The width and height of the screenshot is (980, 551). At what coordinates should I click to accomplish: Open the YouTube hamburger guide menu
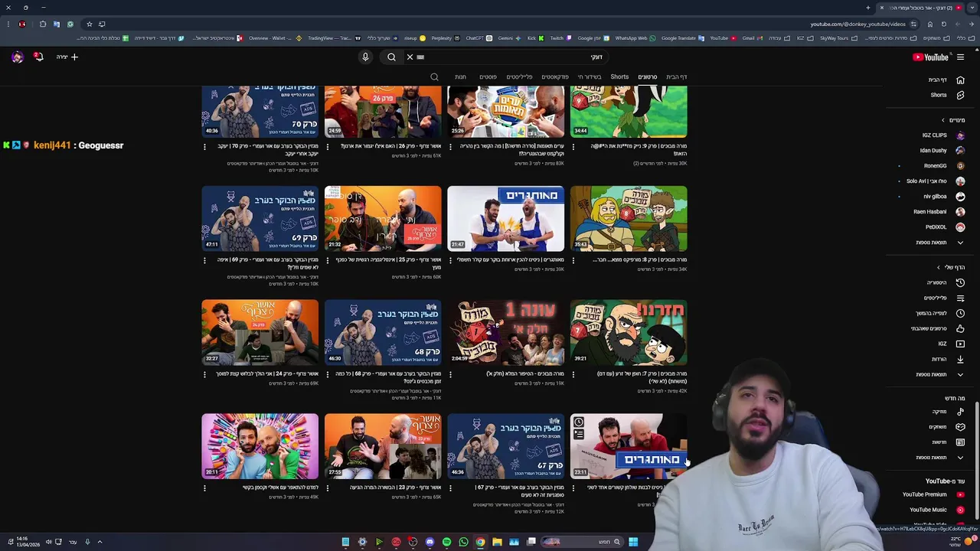tap(960, 57)
